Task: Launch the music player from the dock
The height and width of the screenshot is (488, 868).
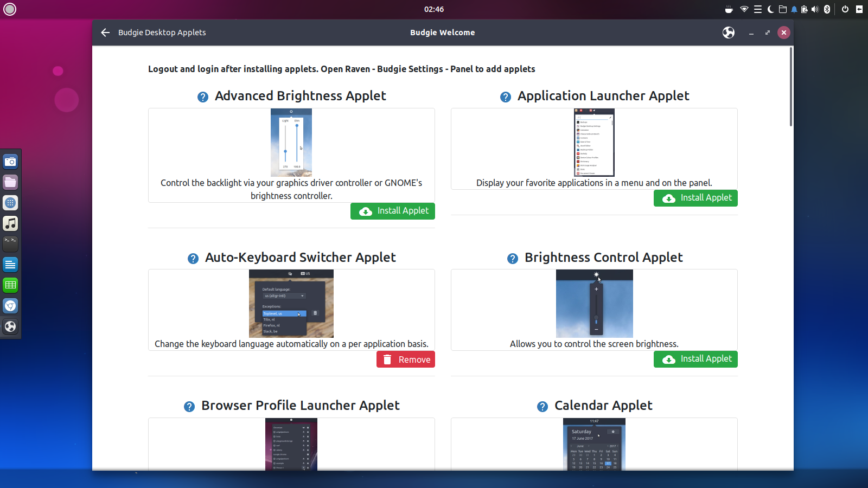Action: click(x=10, y=223)
